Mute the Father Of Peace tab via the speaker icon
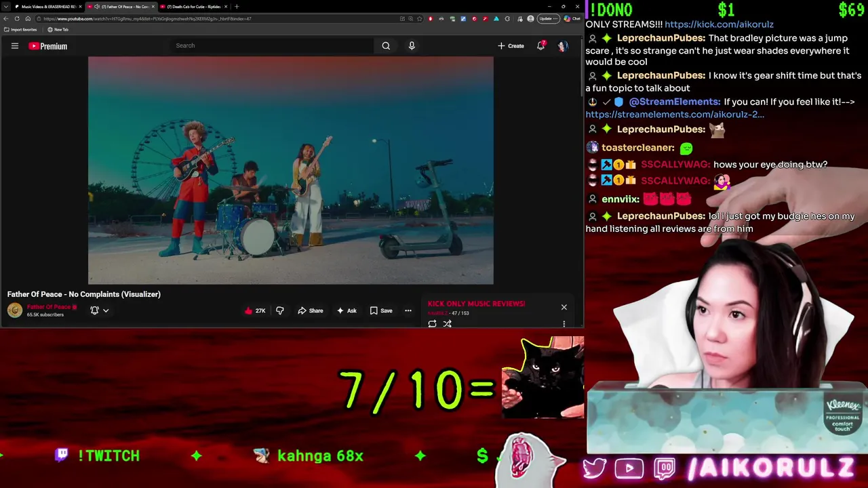 click(x=96, y=7)
